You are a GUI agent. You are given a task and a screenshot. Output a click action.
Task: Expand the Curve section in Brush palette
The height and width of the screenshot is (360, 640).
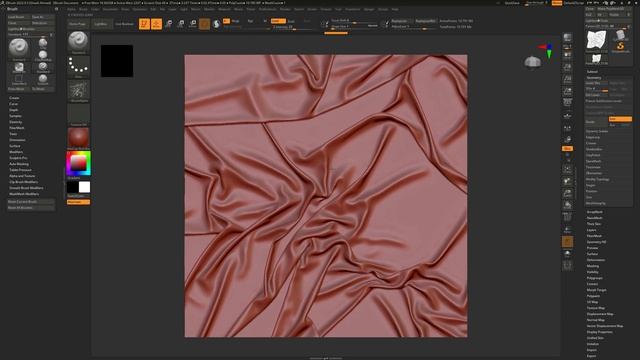13,104
